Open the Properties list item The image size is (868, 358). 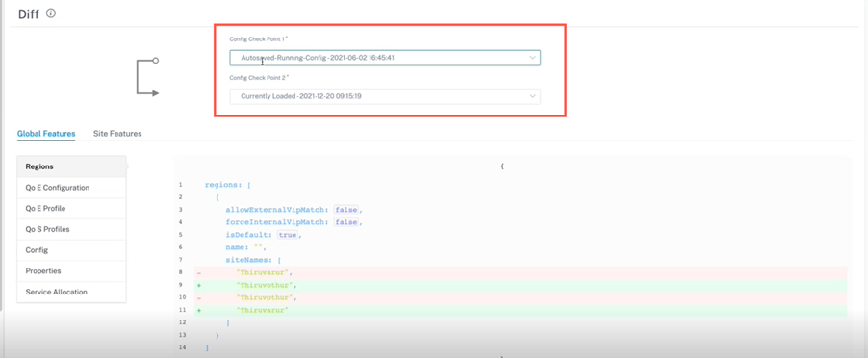coord(71,271)
